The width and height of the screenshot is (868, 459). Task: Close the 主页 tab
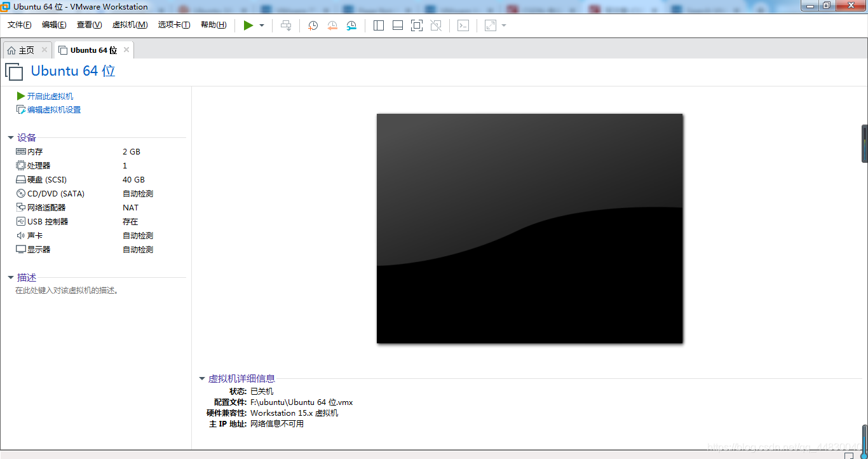click(x=44, y=50)
